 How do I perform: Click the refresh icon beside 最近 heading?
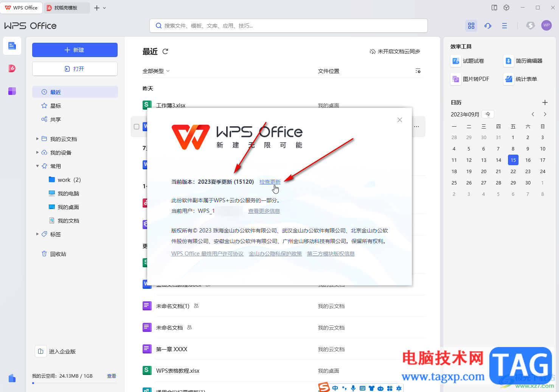click(165, 51)
